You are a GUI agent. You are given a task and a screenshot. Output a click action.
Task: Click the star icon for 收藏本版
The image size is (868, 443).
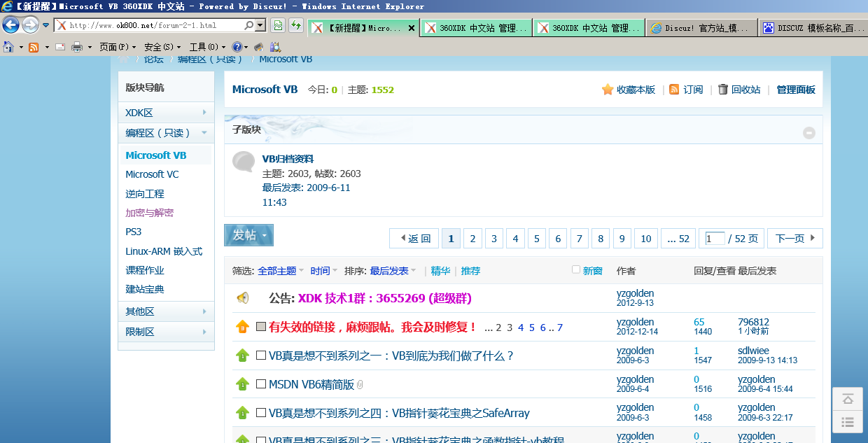coord(608,90)
